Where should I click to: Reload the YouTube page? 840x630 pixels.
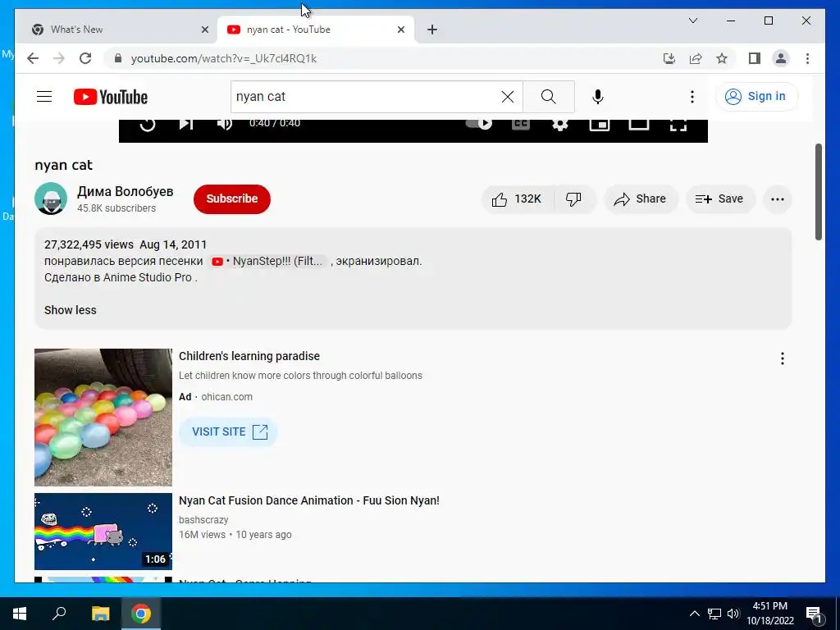tap(85, 58)
